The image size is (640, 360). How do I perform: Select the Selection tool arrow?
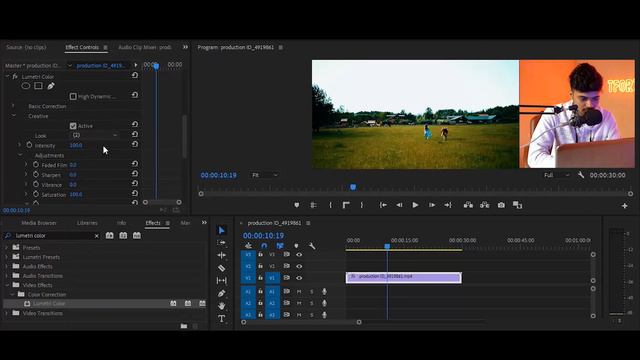[222, 230]
